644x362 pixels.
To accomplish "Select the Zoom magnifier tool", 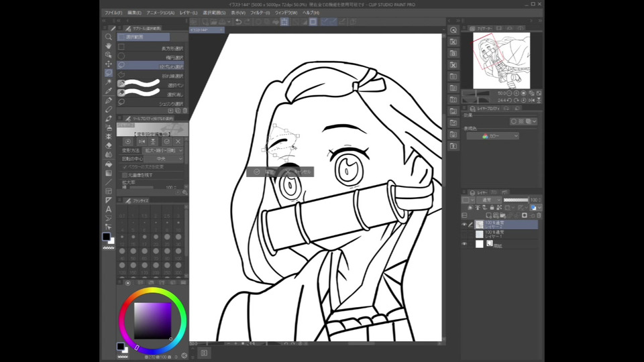I will tap(109, 36).
